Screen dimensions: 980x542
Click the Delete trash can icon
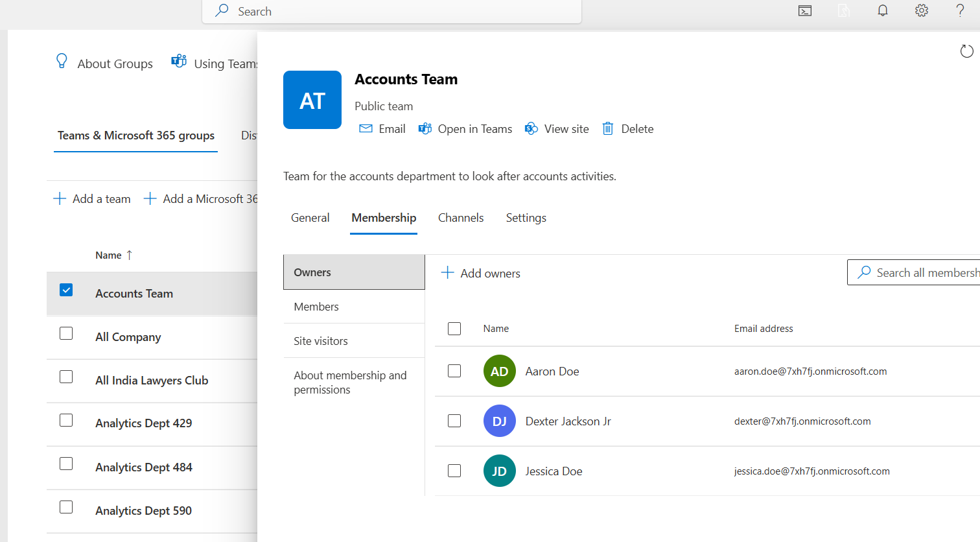(x=608, y=129)
